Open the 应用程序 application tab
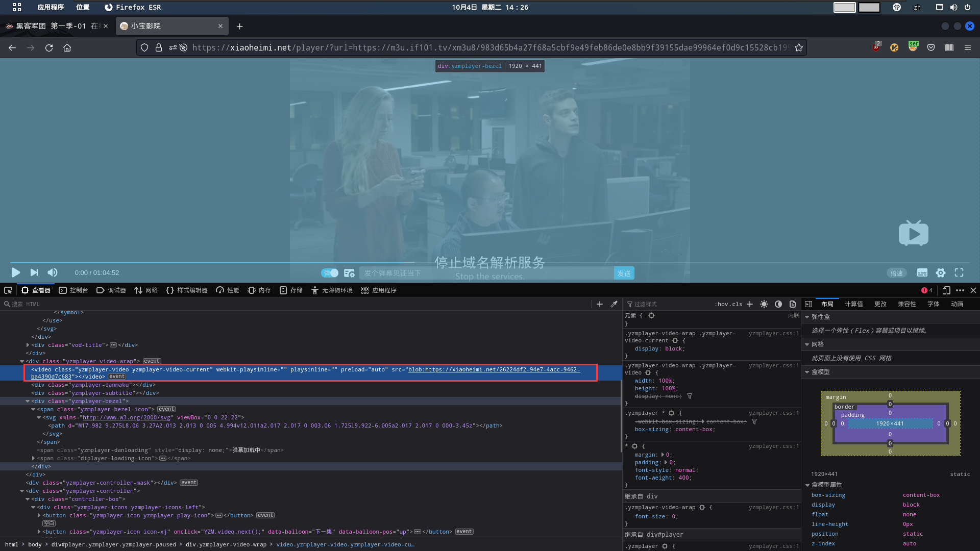The height and width of the screenshot is (551, 980). pos(379,290)
